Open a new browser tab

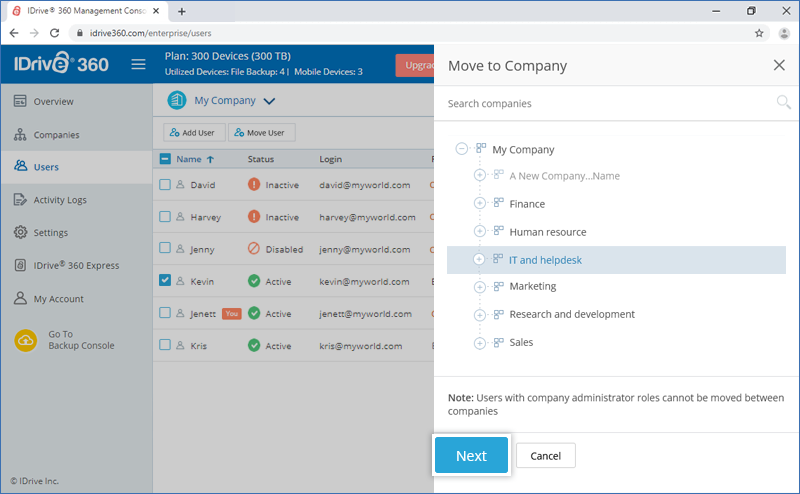click(182, 11)
